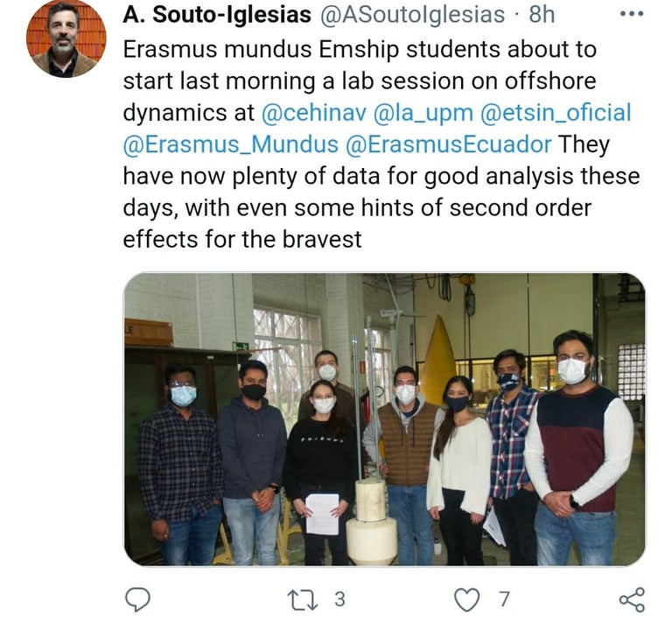Enlarge the attached group photo of students

coord(384,418)
